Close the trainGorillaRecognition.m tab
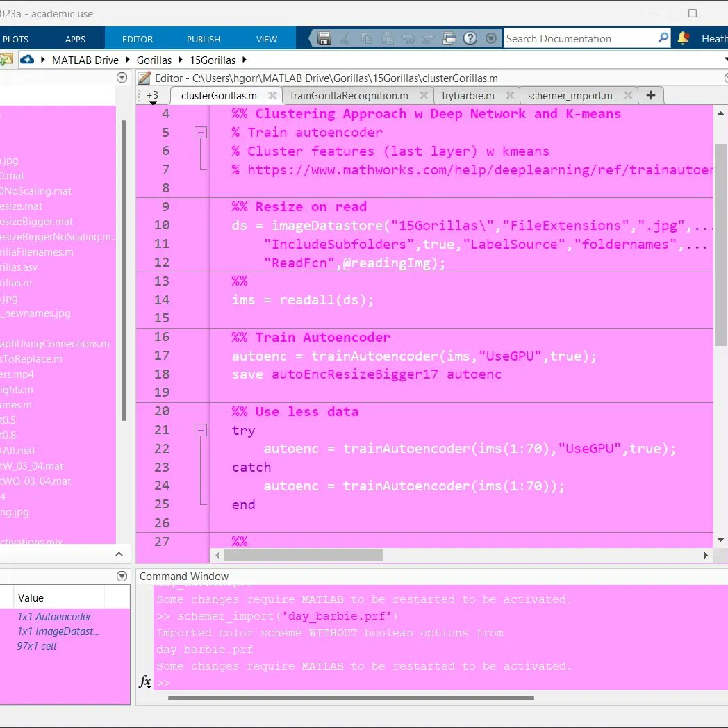The width and height of the screenshot is (728, 728). coord(424,95)
